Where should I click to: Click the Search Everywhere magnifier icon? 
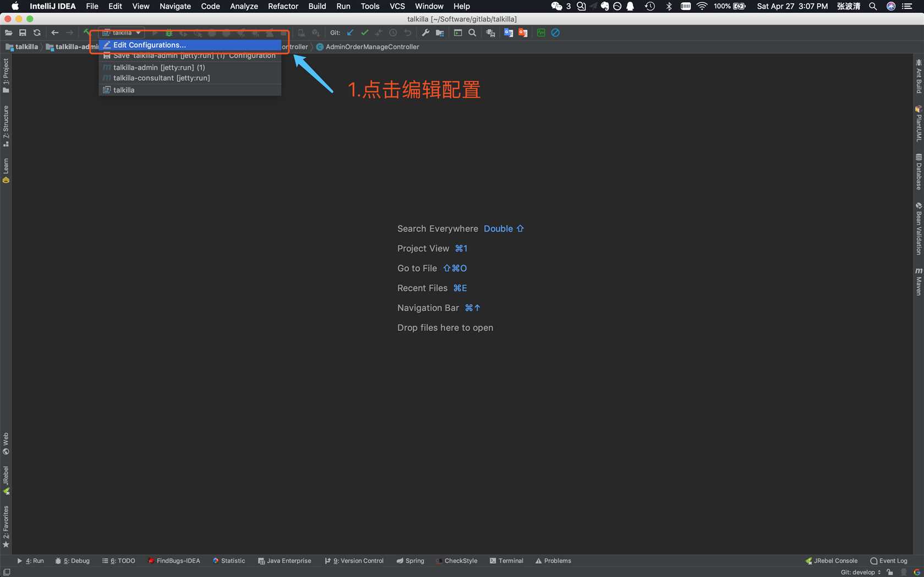coord(472,33)
